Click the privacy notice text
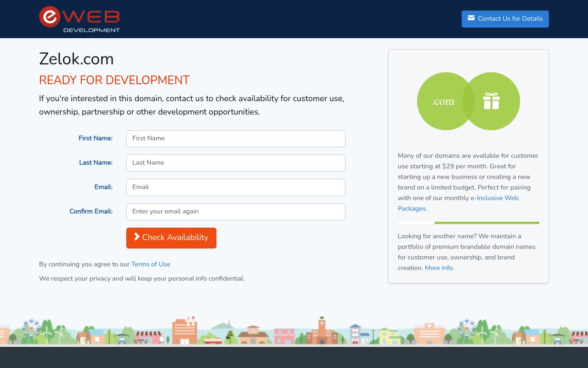The width and height of the screenshot is (588, 368). (x=142, y=278)
